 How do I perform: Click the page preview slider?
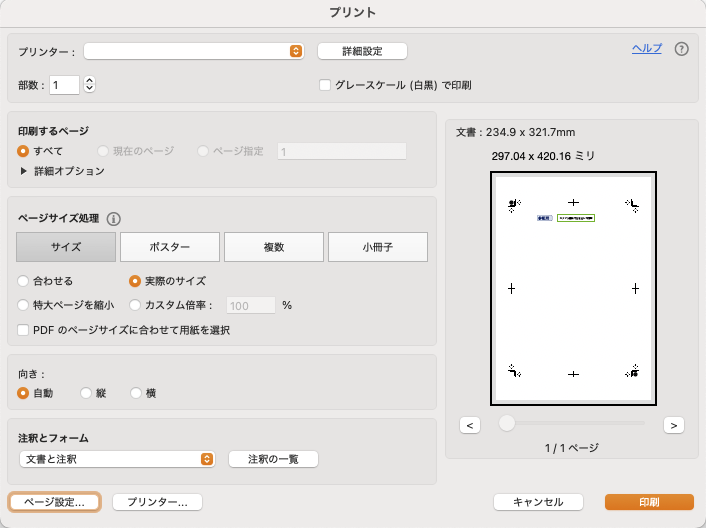[x=573, y=424]
